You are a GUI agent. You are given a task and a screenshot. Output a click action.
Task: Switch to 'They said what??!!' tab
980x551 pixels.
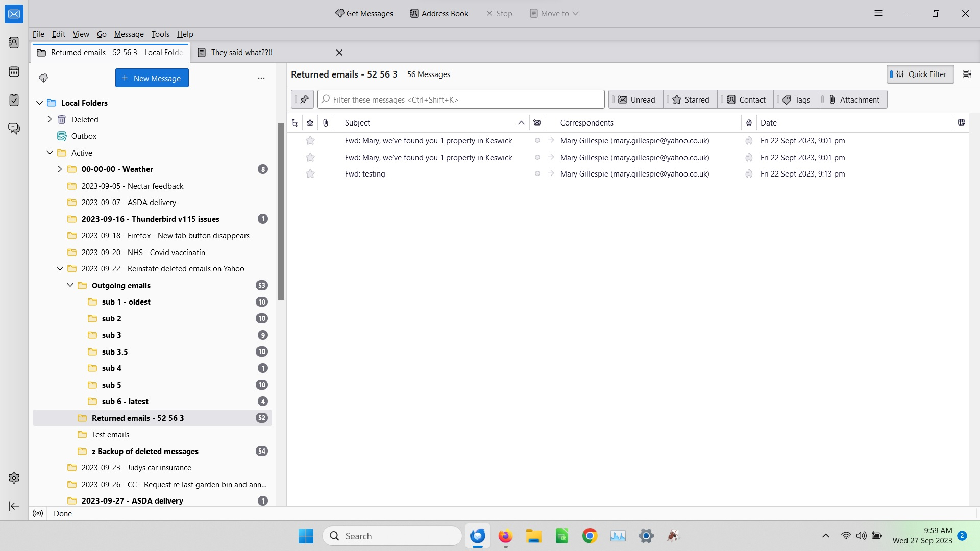tap(241, 53)
